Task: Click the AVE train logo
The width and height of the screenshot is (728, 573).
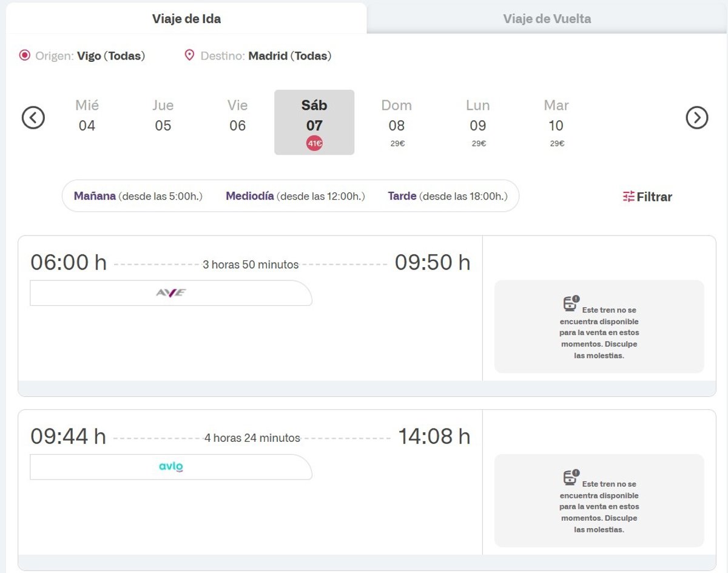Action: 171,293
